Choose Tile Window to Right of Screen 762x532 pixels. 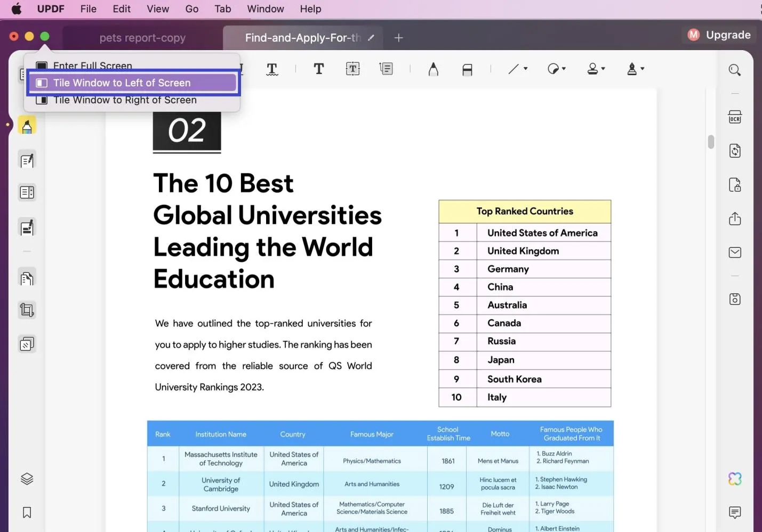[x=125, y=100]
